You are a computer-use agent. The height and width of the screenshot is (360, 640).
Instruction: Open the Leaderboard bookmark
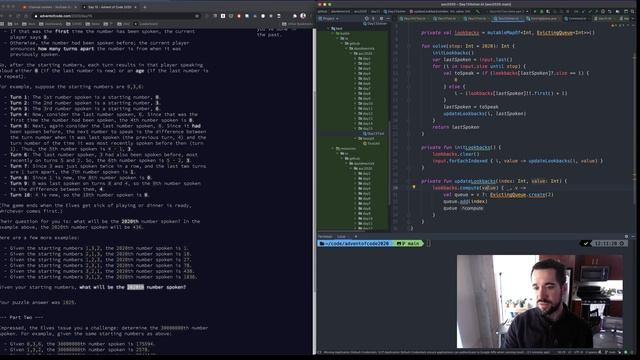pyautogui.click(x=146, y=24)
